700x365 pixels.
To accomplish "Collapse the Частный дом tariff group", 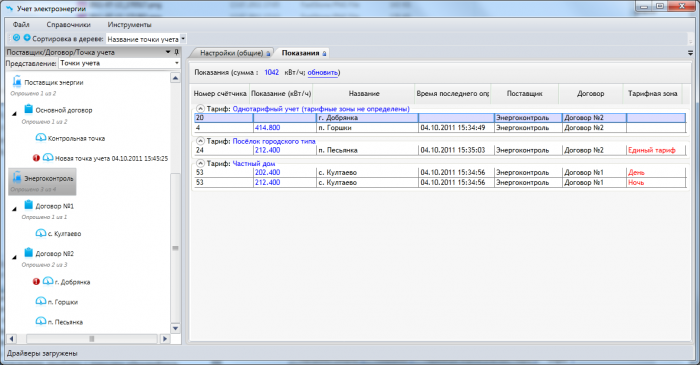I will tap(200, 163).
